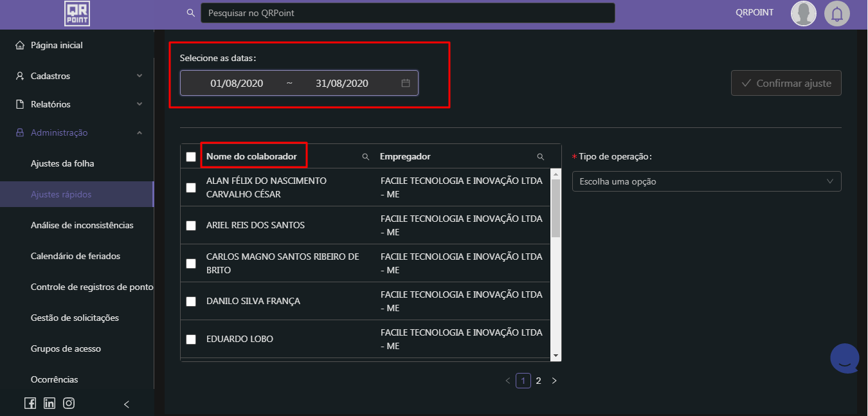
Task: Click the calendar icon in date range
Action: 406,83
